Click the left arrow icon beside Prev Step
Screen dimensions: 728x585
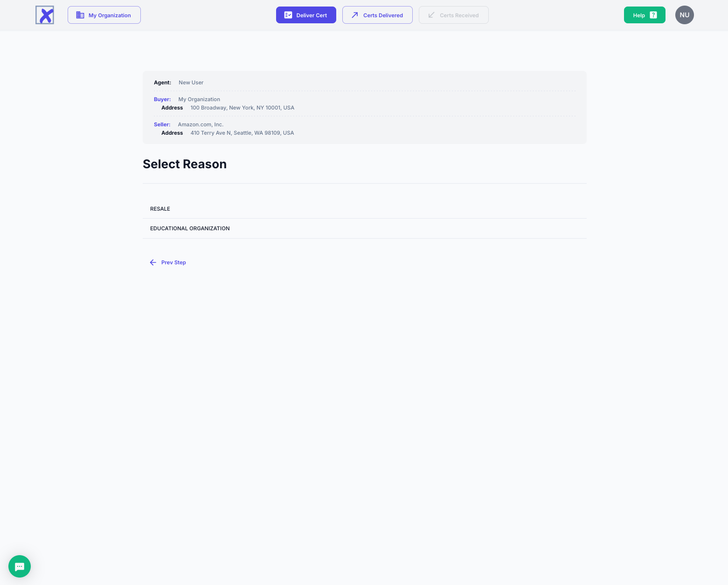click(153, 262)
